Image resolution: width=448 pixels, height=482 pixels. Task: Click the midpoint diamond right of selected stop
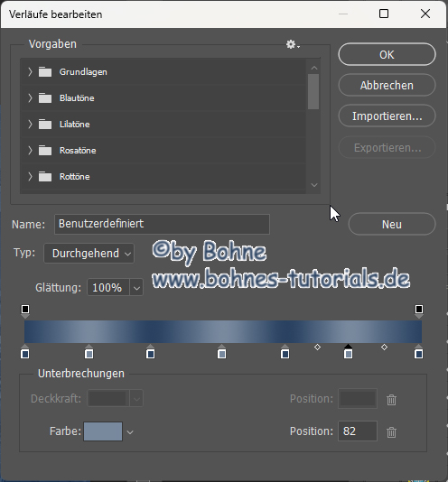pos(384,348)
